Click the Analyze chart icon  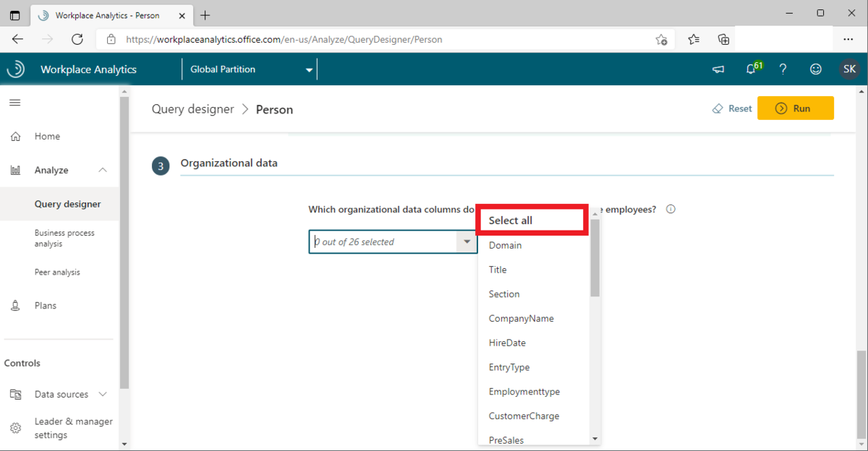(x=15, y=170)
